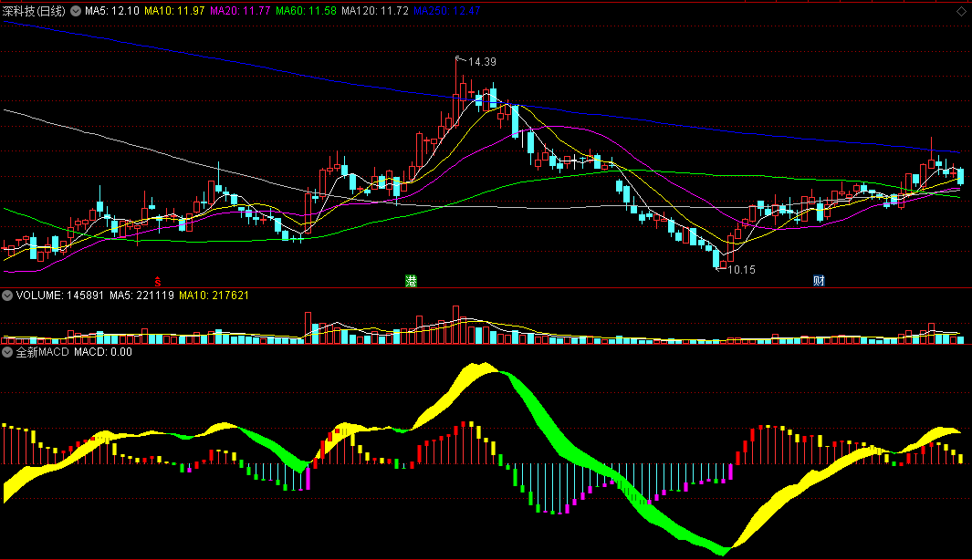Click the diamond icon at top right
This screenshot has height=560, width=972.
[961, 11]
